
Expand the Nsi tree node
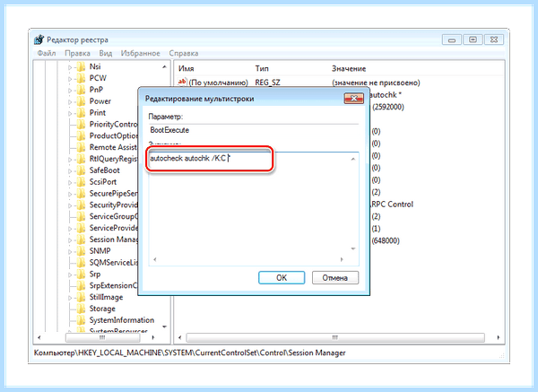click(x=70, y=67)
